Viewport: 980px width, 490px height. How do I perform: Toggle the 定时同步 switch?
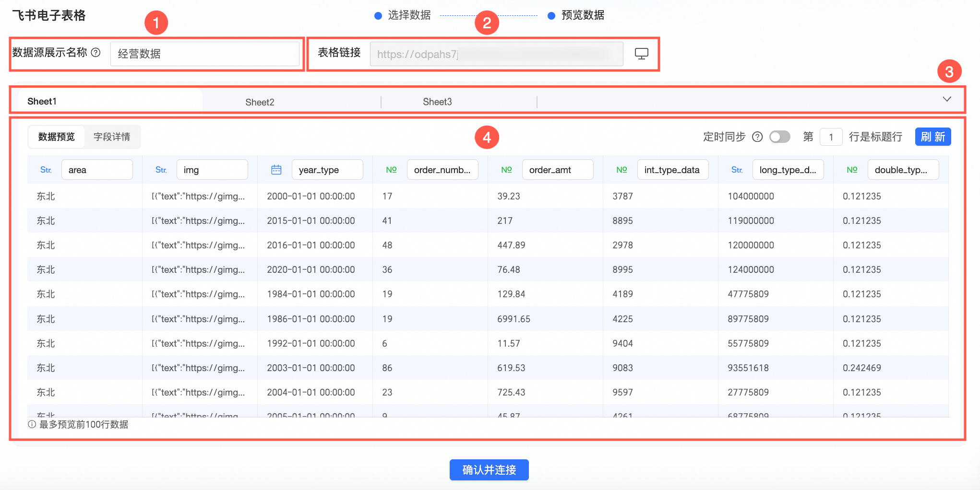(x=780, y=137)
